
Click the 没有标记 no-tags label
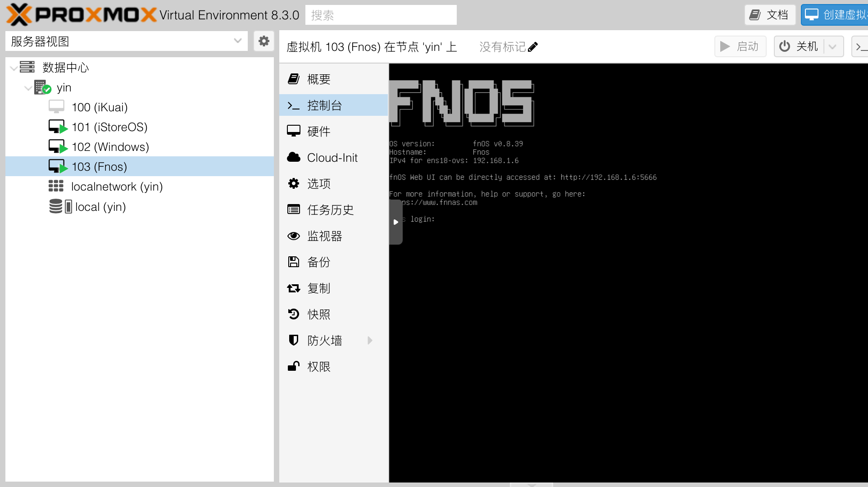point(502,47)
